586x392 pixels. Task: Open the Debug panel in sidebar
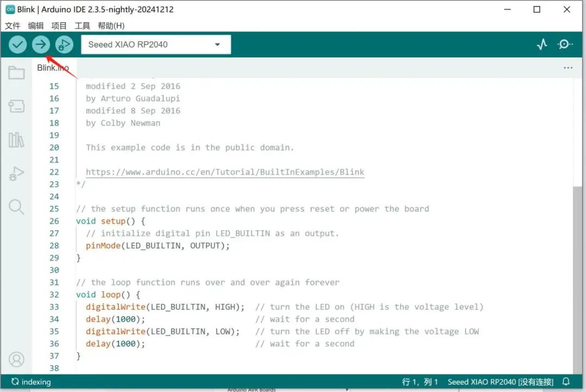pyautogui.click(x=16, y=173)
